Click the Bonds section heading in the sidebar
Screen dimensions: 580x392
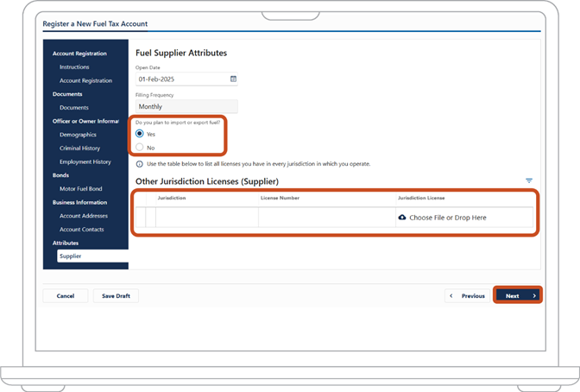click(x=60, y=175)
